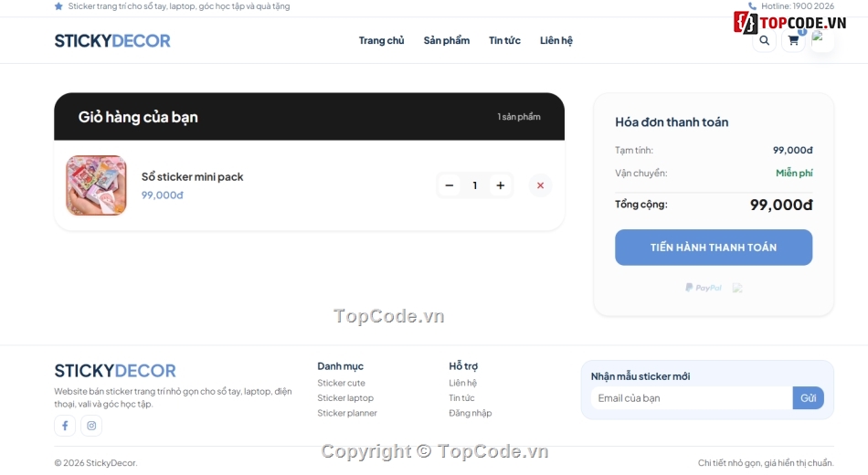Click the Gửi newsletter button

click(x=809, y=398)
